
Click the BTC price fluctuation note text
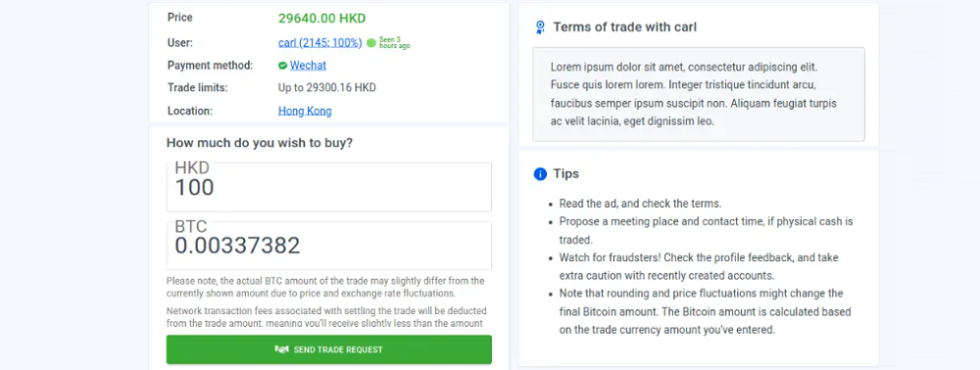(x=325, y=287)
